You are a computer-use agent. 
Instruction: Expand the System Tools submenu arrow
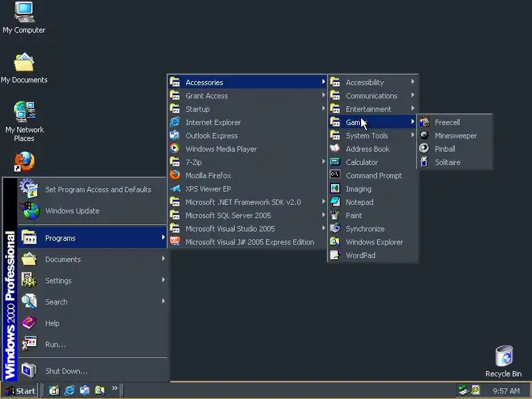point(412,135)
